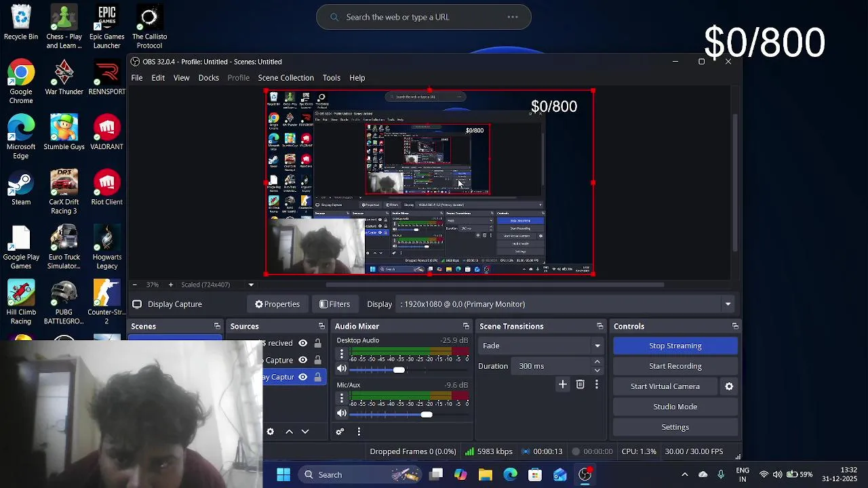Toggle visibility of the '$ recived' source

tap(303, 343)
